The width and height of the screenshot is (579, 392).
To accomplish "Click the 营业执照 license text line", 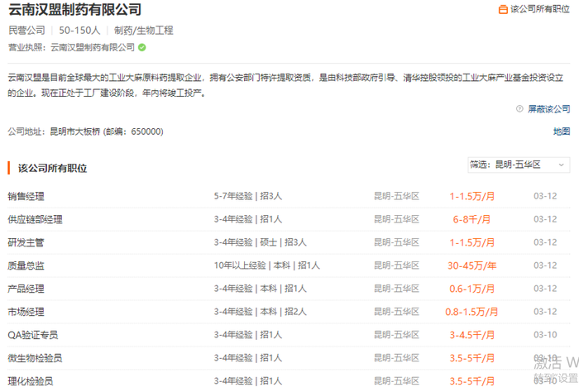I will pyautogui.click(x=72, y=47).
